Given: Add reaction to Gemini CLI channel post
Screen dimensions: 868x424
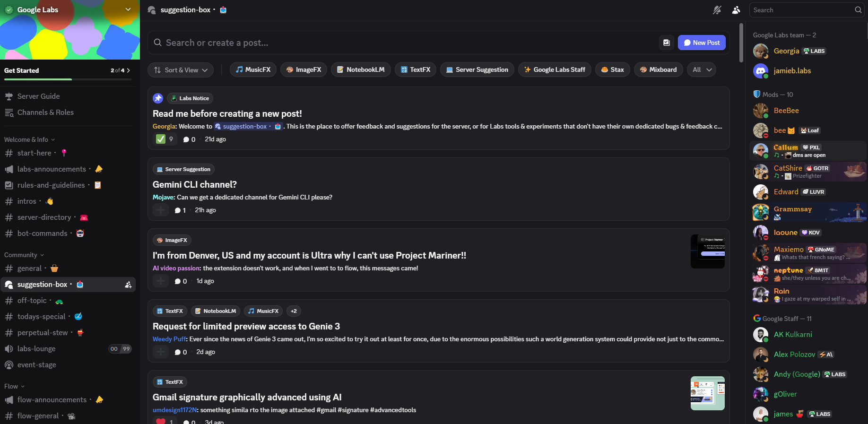Looking at the screenshot, I should coord(161,210).
